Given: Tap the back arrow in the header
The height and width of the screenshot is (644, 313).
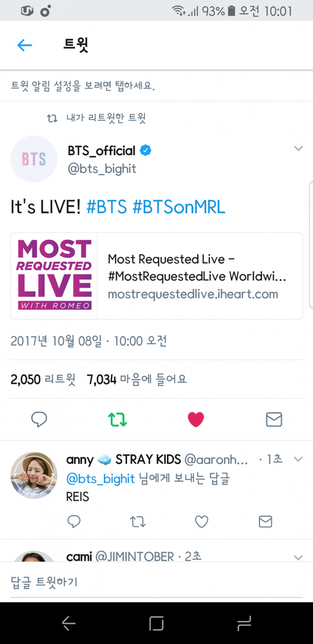Looking at the screenshot, I should pyautogui.click(x=25, y=45).
